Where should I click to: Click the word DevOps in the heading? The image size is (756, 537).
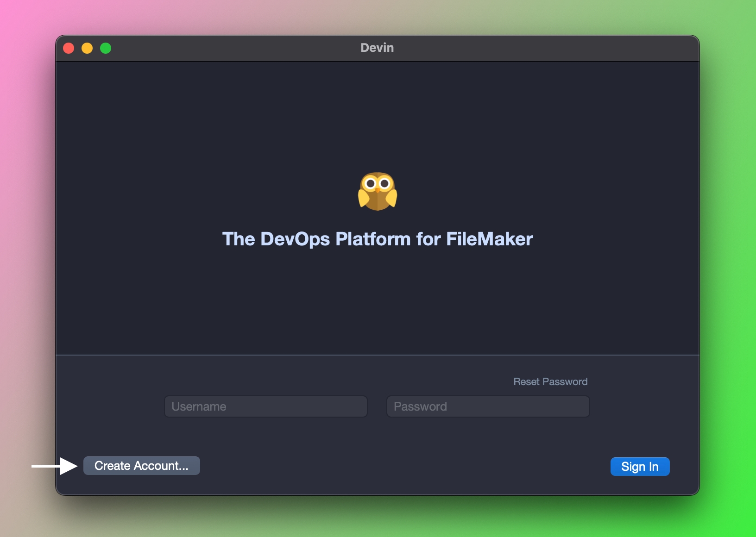[x=295, y=239]
